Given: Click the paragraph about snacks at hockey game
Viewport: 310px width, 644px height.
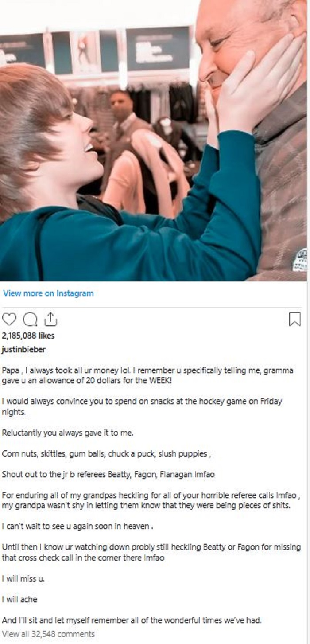Looking at the screenshot, I should 142,406.
